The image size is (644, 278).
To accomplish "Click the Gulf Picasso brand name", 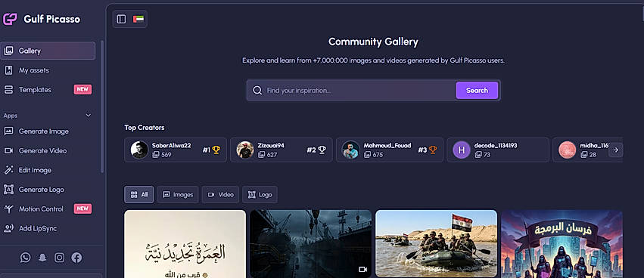I will pyautogui.click(x=51, y=19).
